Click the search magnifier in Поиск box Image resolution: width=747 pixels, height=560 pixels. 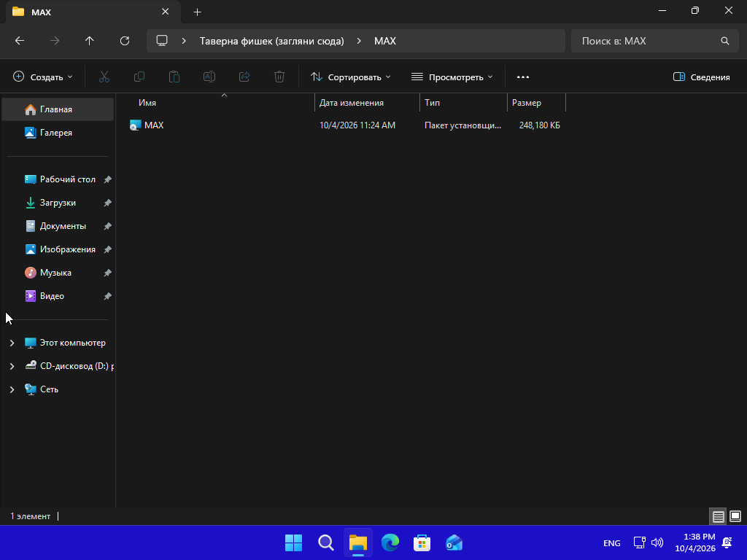tap(724, 41)
